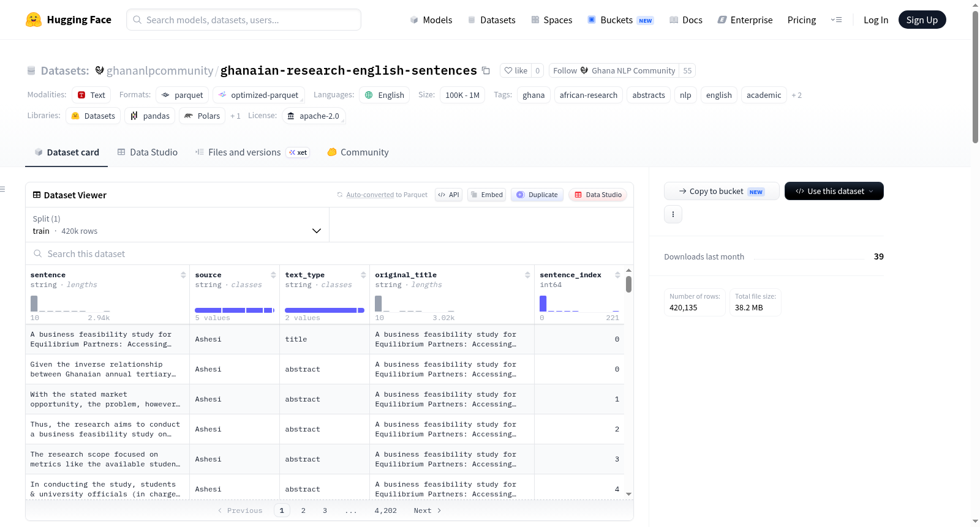This screenshot has width=980, height=527.
Task: Select the optimized-parquet format tag
Action: pyautogui.click(x=258, y=95)
